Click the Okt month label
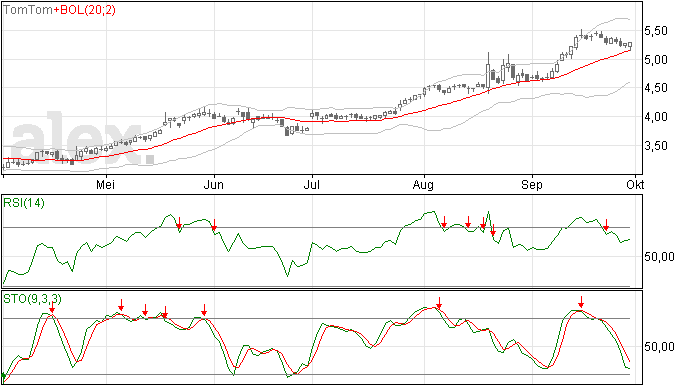Image resolution: width=690 pixels, height=387 pixels. (x=635, y=184)
